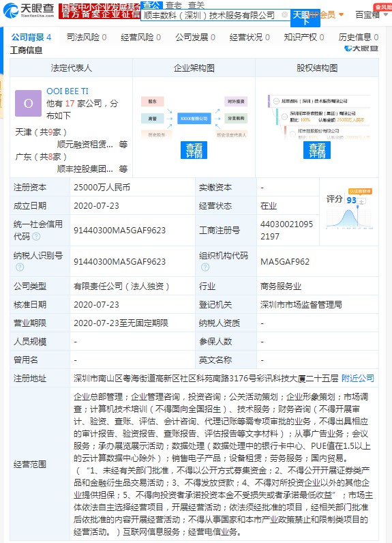The width and height of the screenshot is (392, 543).
Task: Click help icon under 组织机构代码
Action: tap(205, 267)
